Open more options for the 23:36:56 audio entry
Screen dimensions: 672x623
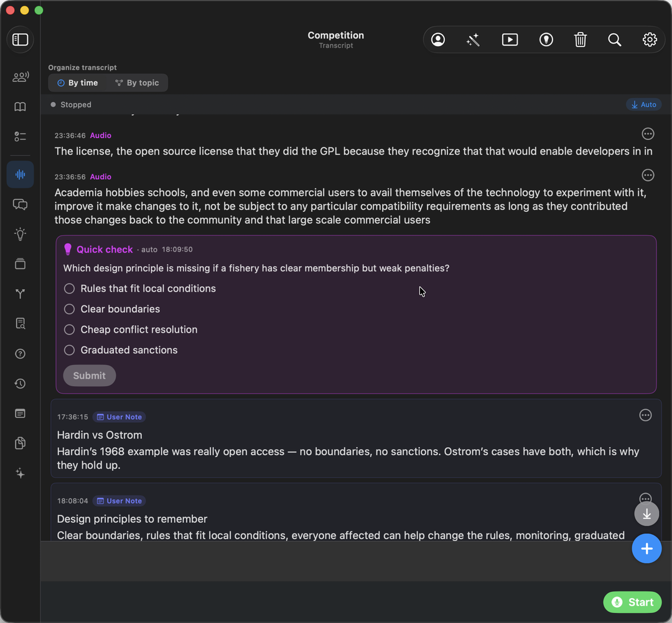pos(648,175)
